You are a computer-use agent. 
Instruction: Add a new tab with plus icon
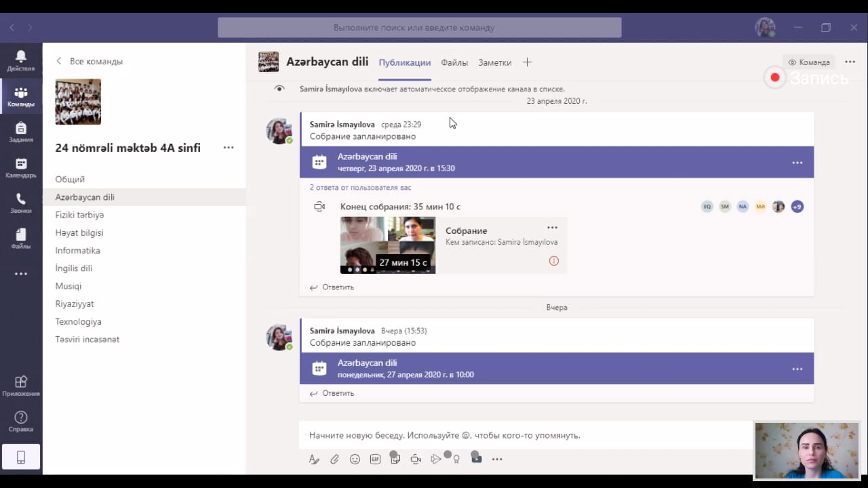[x=527, y=62]
